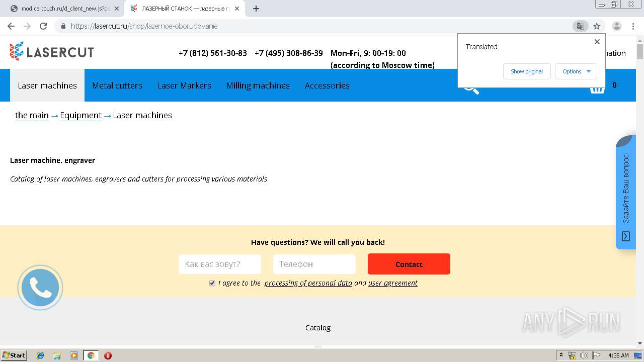Click the page vertical scrollbar thumb
The width and height of the screenshot is (644, 362).
pyautogui.click(x=640, y=52)
